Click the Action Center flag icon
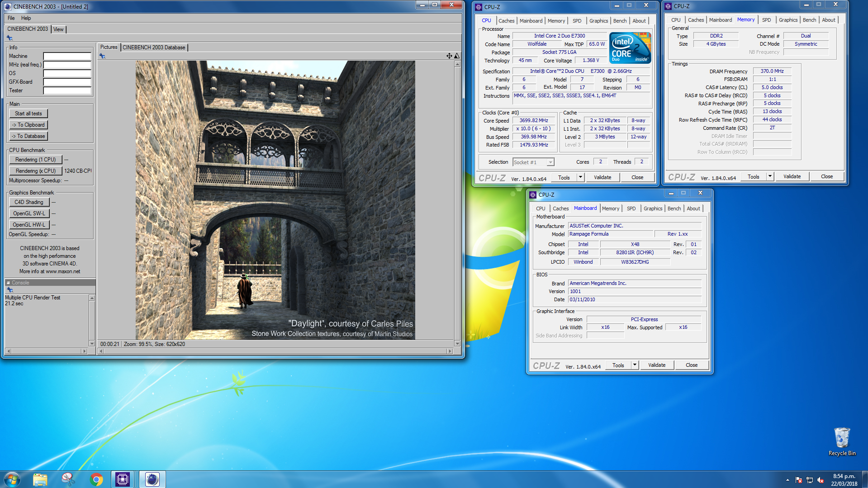This screenshot has height=488, width=868. pos(799,480)
